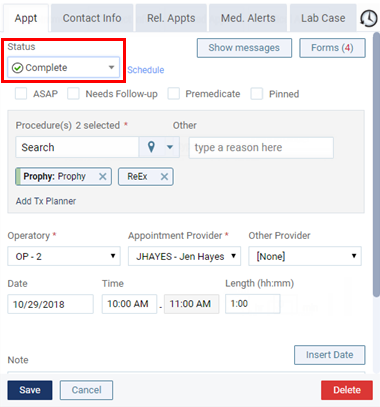Save the appointment
The width and height of the screenshot is (380, 407).
(x=30, y=390)
